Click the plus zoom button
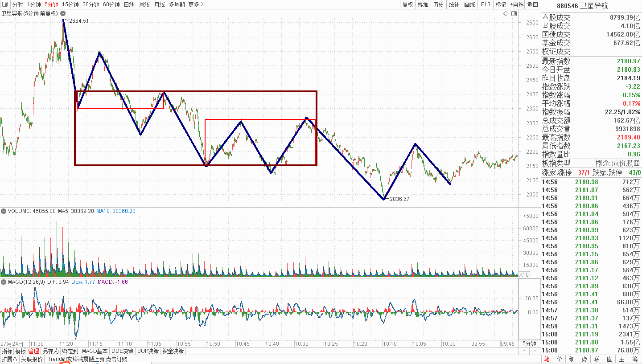 pyautogui.click(x=524, y=351)
